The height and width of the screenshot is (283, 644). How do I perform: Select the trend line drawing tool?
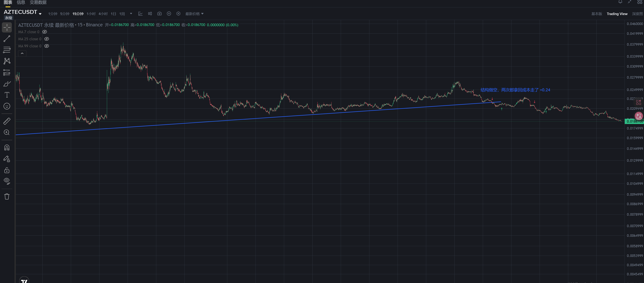pyautogui.click(x=7, y=39)
